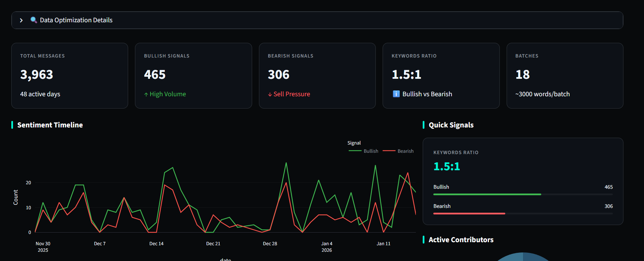Click the teal 1.5:1 ratio in Quick Signals
The height and width of the screenshot is (261, 644).
447,166
